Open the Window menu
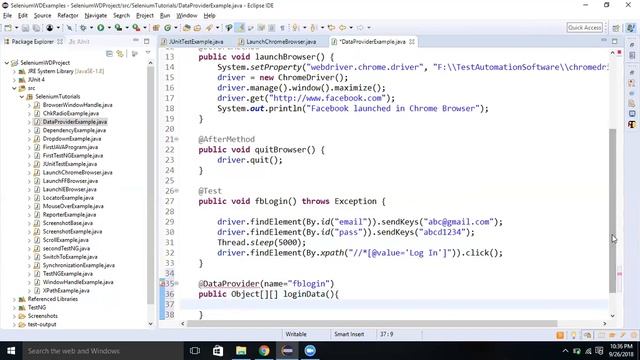The width and height of the screenshot is (640, 360). 187,16
